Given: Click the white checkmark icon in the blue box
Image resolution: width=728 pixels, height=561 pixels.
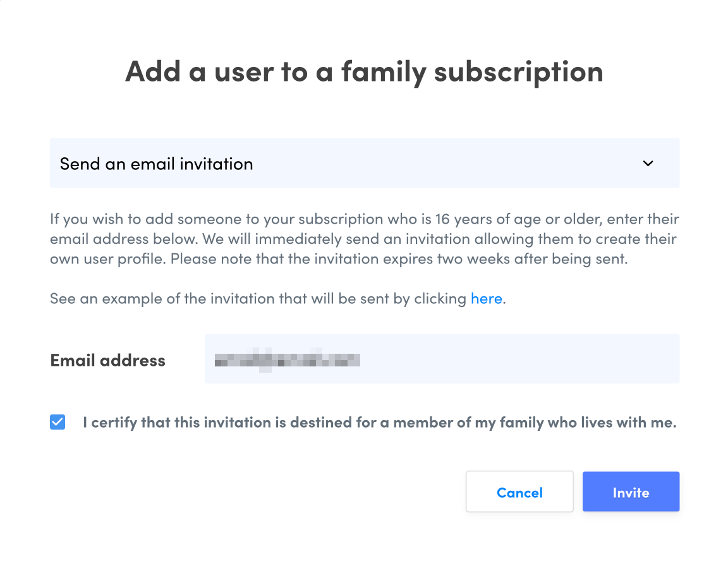Looking at the screenshot, I should pyautogui.click(x=58, y=422).
